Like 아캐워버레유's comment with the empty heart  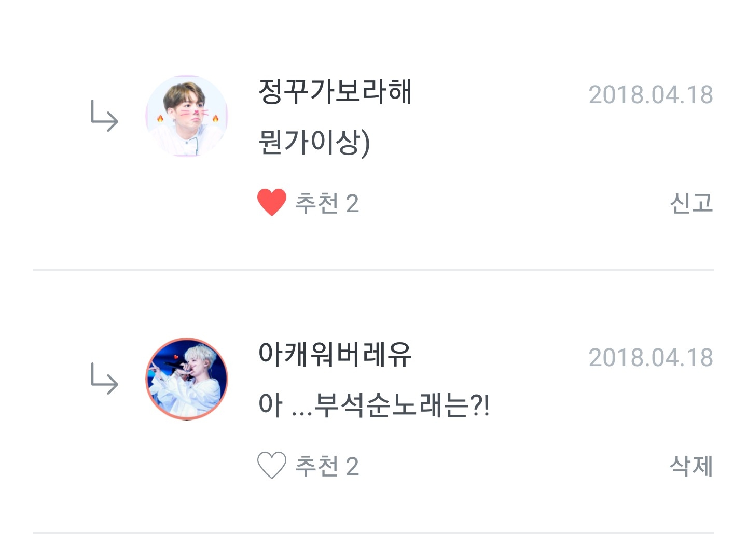click(x=271, y=465)
